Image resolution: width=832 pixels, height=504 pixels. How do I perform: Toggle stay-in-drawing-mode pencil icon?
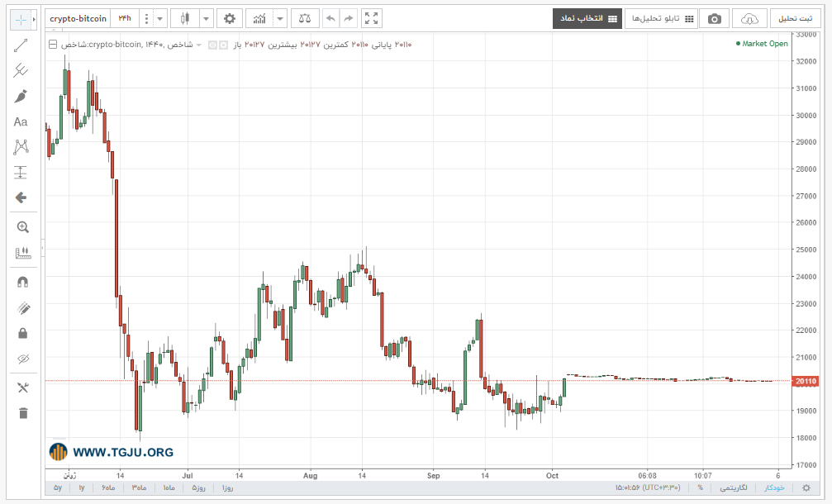22,307
